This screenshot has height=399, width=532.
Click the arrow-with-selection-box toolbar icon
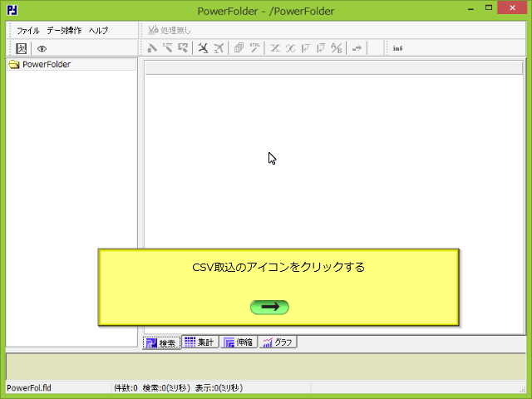(183, 48)
